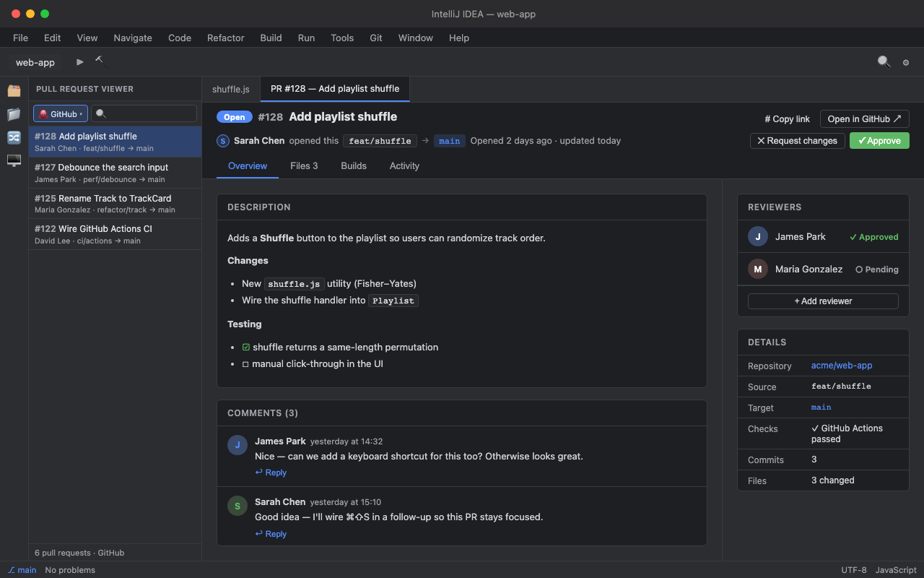The image size is (924, 578).
Task: Click the main branch chip in PR header
Action: [449, 141]
